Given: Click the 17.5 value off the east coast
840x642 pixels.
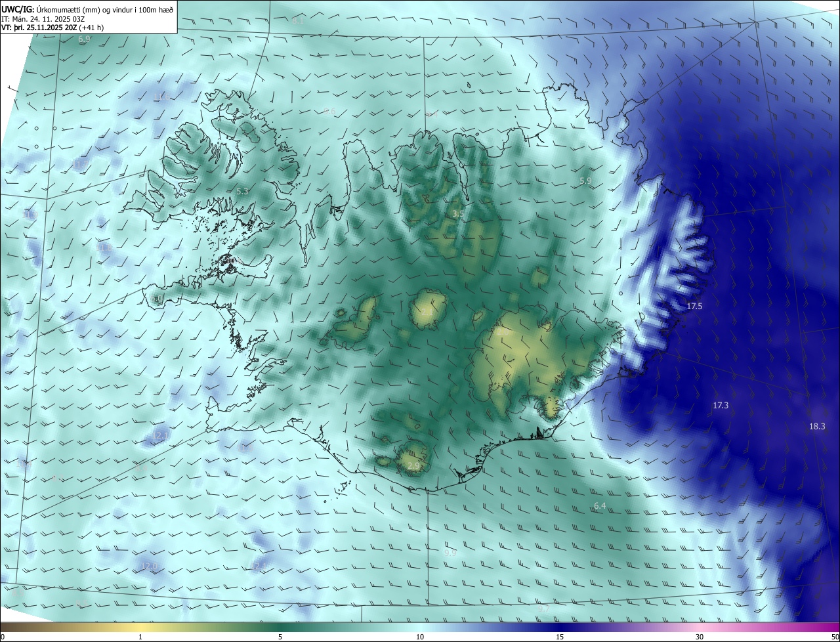Looking at the screenshot, I should pyautogui.click(x=694, y=307).
